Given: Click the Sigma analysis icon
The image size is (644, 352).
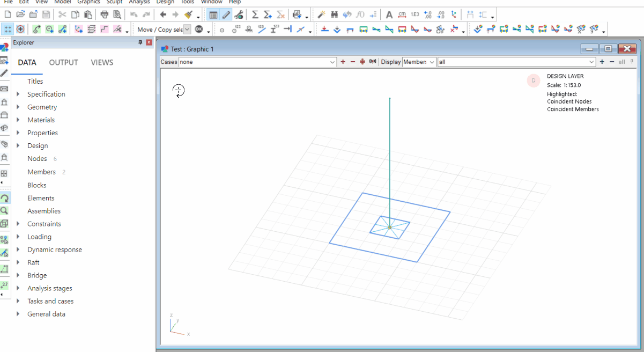Looking at the screenshot, I should 255,14.
